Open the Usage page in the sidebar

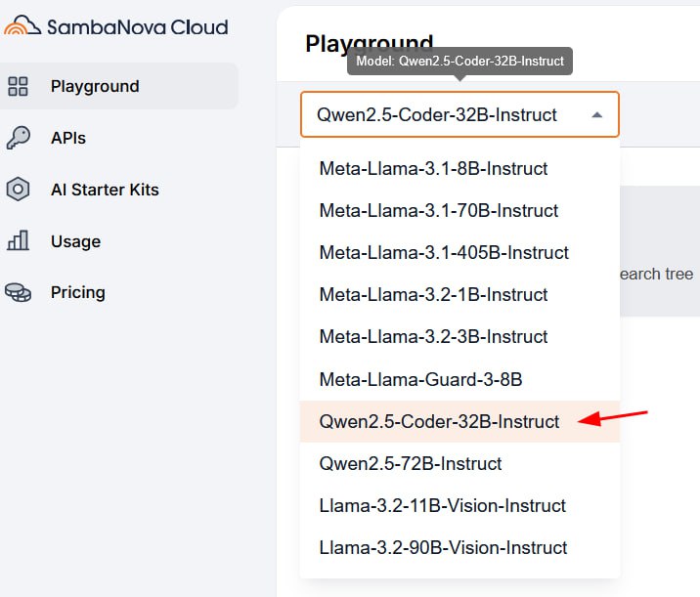coord(75,241)
